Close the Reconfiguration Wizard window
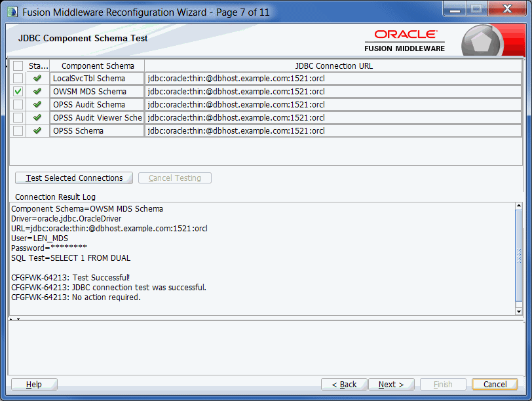This screenshot has width=532, height=401. pyautogui.click(x=508, y=9)
